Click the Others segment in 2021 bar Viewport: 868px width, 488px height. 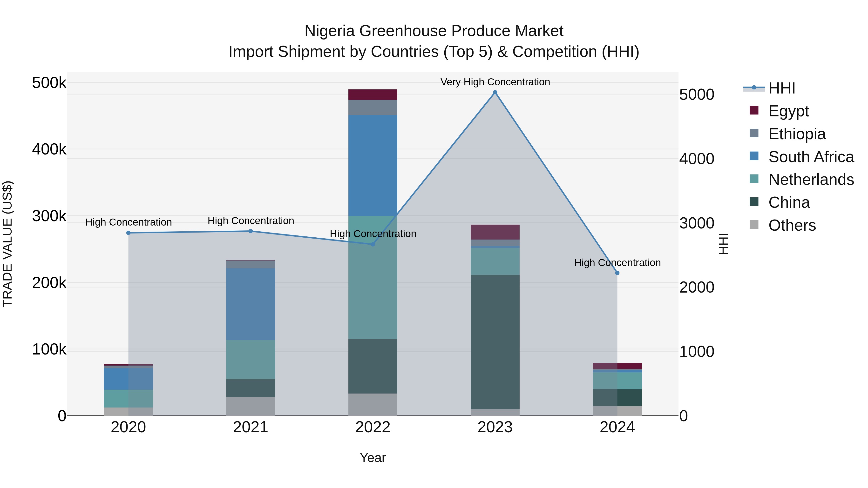click(251, 406)
